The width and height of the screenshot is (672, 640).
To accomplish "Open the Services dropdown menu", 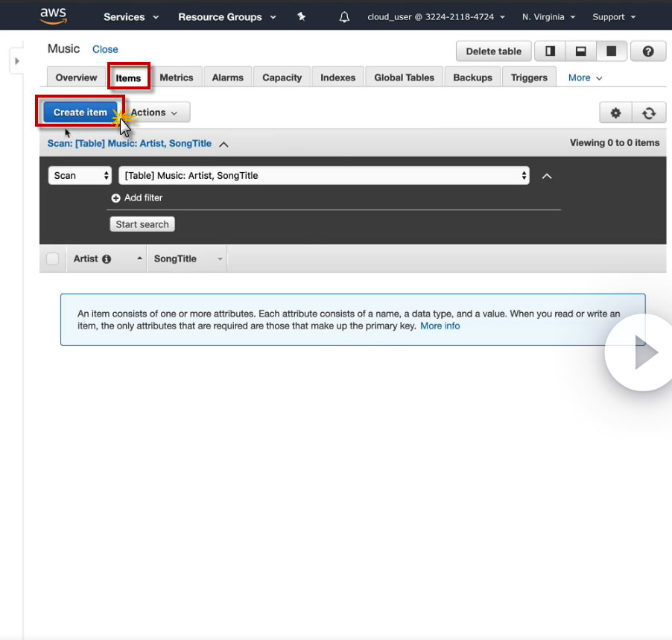I will click(130, 17).
